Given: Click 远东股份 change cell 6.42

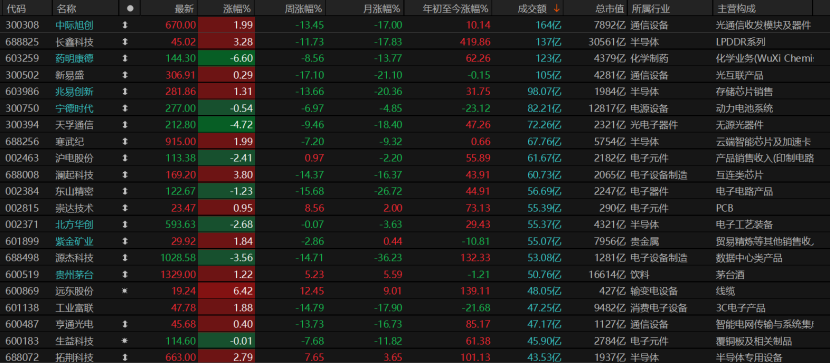Looking at the screenshot, I should click(x=227, y=291).
